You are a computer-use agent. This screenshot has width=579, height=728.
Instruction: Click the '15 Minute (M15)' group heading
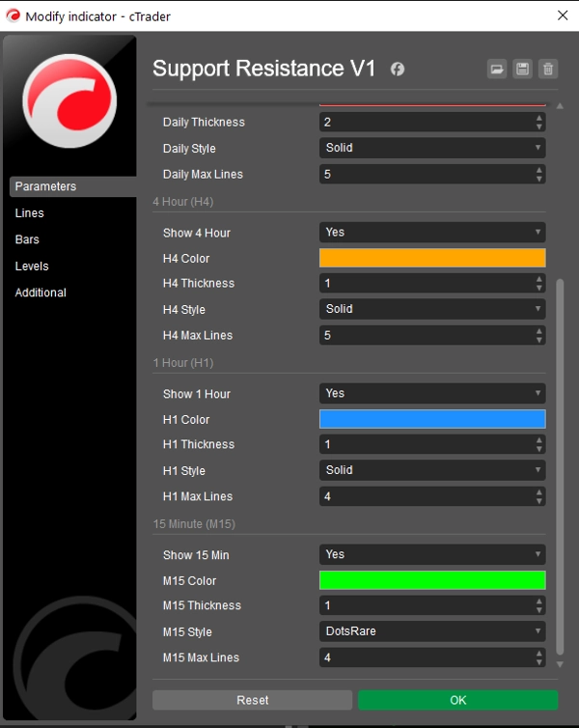tap(194, 524)
